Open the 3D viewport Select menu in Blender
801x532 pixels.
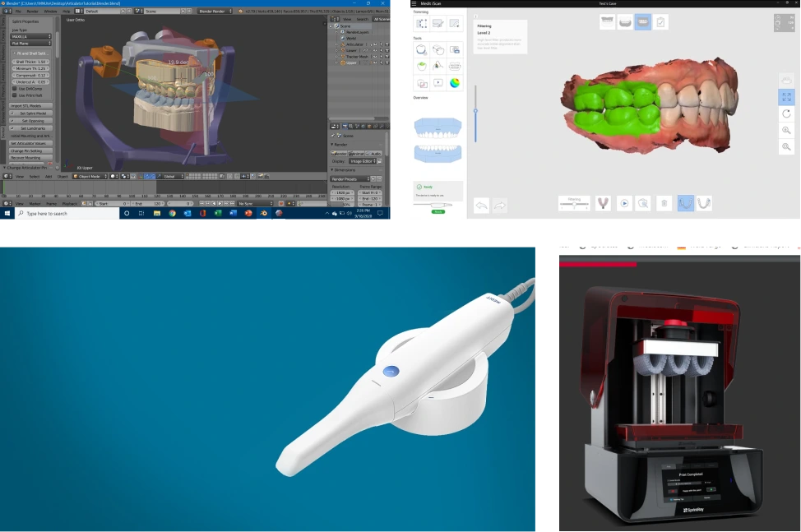(35, 177)
